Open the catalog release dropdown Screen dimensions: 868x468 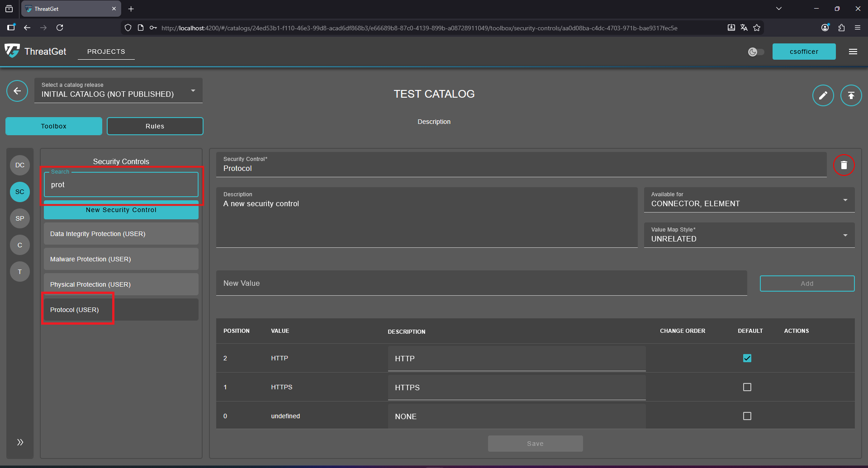(x=119, y=91)
